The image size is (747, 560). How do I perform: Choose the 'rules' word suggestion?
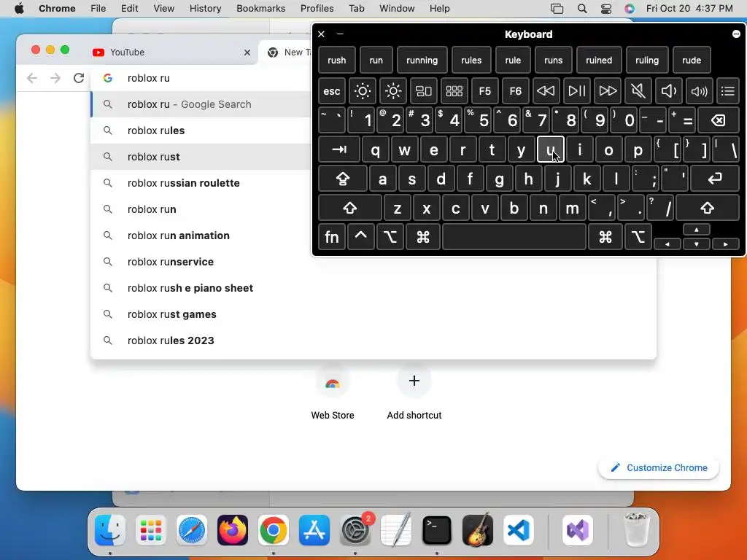click(x=471, y=61)
